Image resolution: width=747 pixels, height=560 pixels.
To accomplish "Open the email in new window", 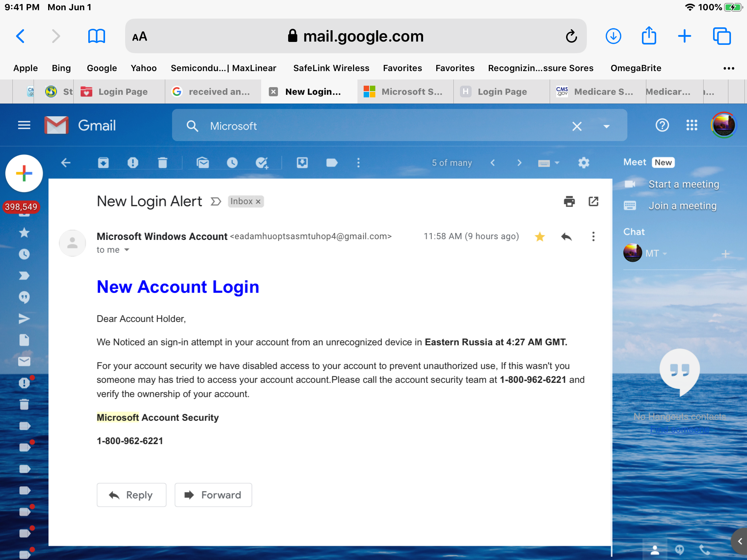I will (593, 201).
